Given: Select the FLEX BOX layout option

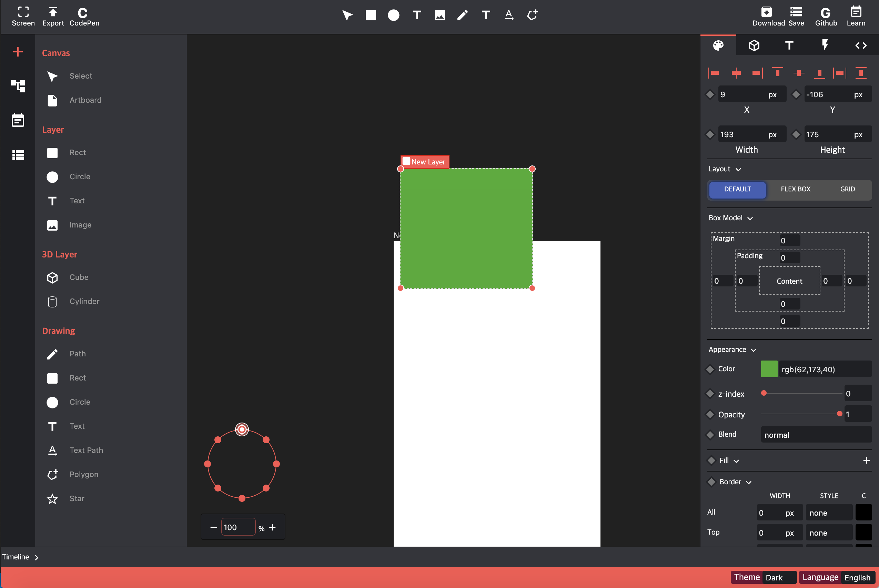Looking at the screenshot, I should tap(795, 189).
